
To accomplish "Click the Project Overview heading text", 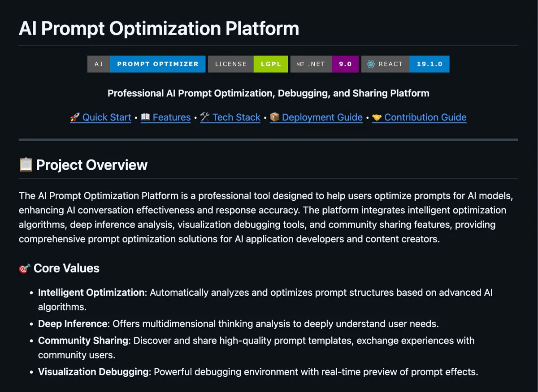I will (x=92, y=165).
